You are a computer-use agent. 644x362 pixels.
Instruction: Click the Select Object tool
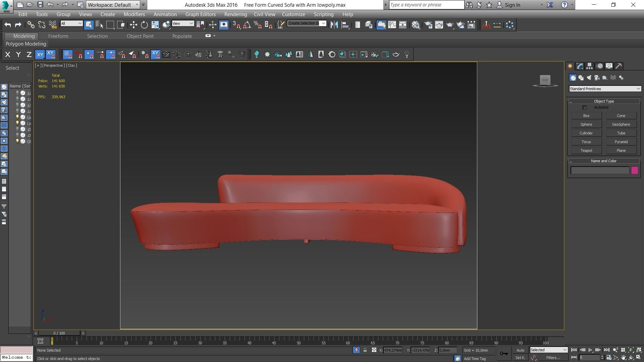coord(89,25)
